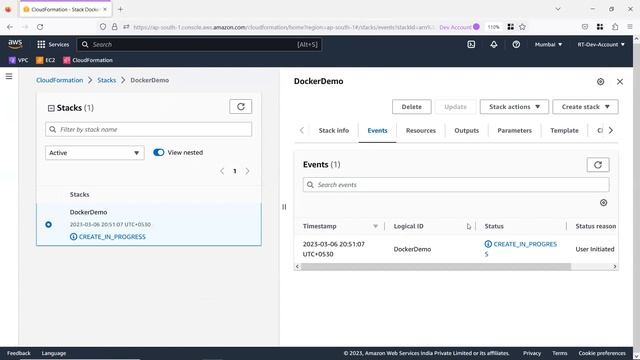This screenshot has width=640, height=360.
Task: Go back in browser history
Action: click(10, 27)
